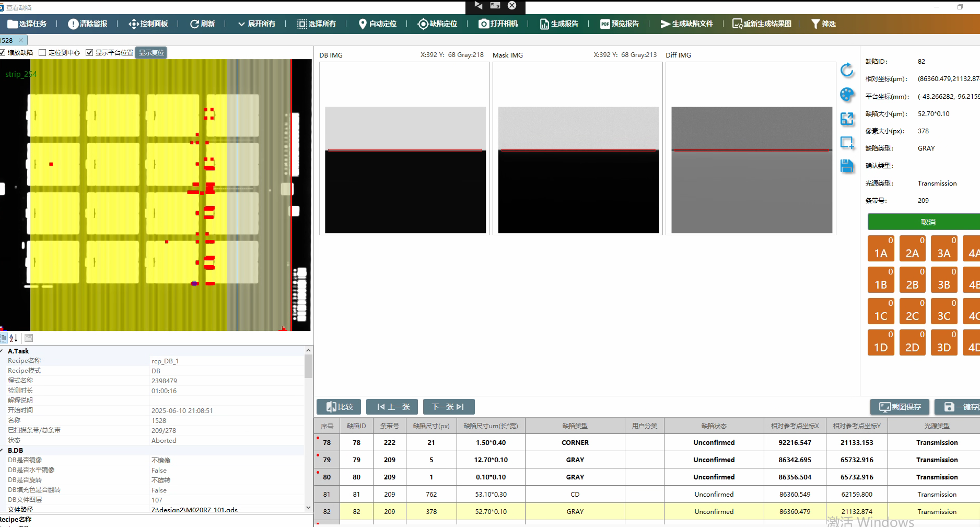Click the categorized view property icon
Image resolution: width=980 pixels, height=527 pixels.
point(3,338)
